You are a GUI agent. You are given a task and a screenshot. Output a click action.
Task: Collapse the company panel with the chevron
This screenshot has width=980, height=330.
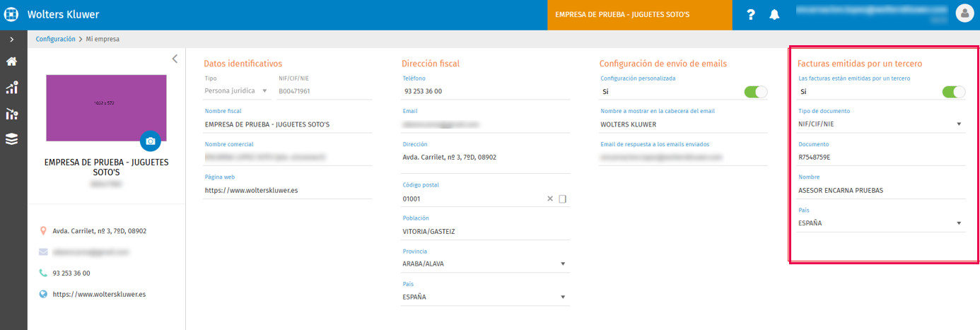coord(175,59)
